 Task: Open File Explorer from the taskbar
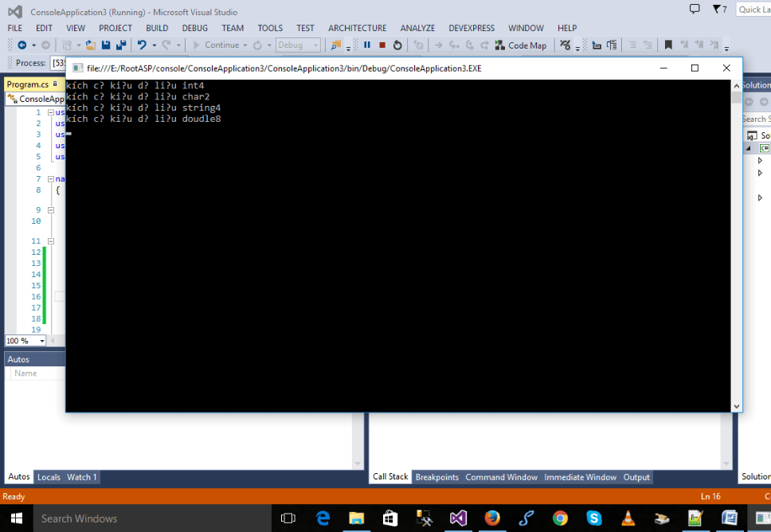pyautogui.click(x=357, y=518)
